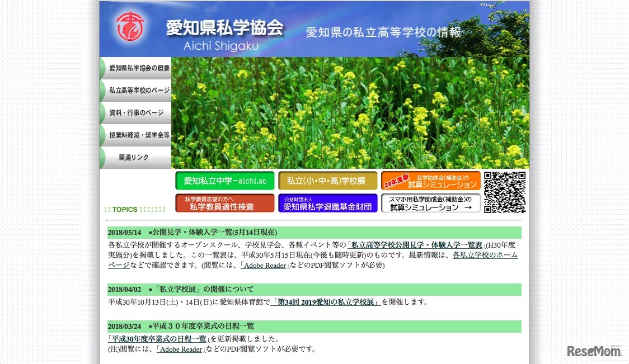Click 2018/05/14 公開見学・体験入学一覧 heading
This screenshot has width=629, height=364.
click(x=314, y=233)
